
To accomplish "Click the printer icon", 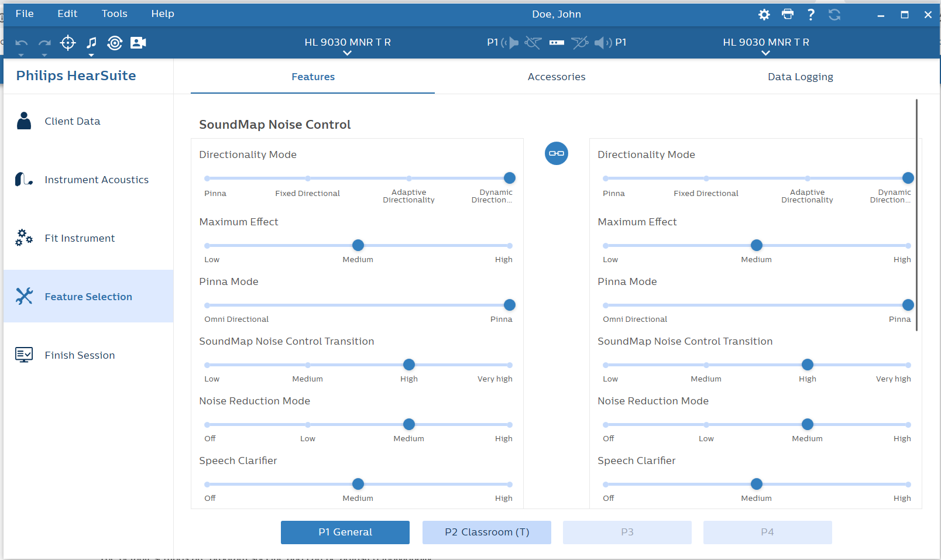I will click(788, 14).
